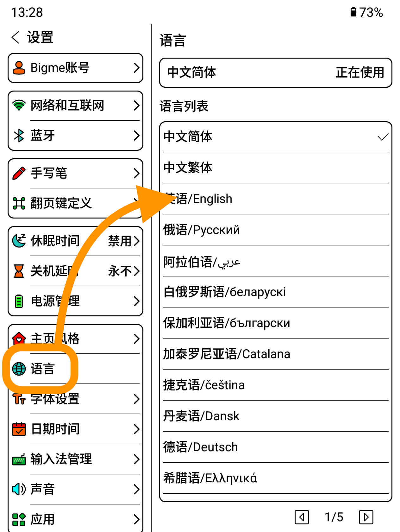Viewport: 400px width, 532px height.
Task: Select 中文繁体 in the language list
Action: (275, 168)
